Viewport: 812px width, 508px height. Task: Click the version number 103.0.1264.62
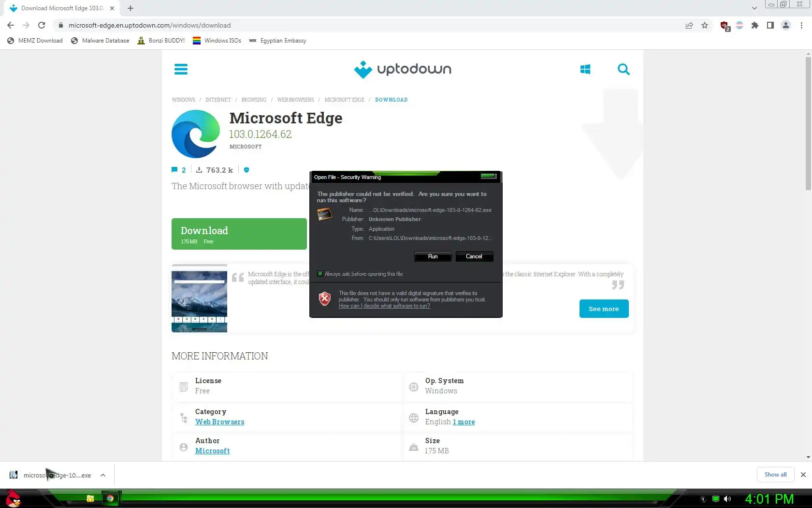pyautogui.click(x=261, y=134)
